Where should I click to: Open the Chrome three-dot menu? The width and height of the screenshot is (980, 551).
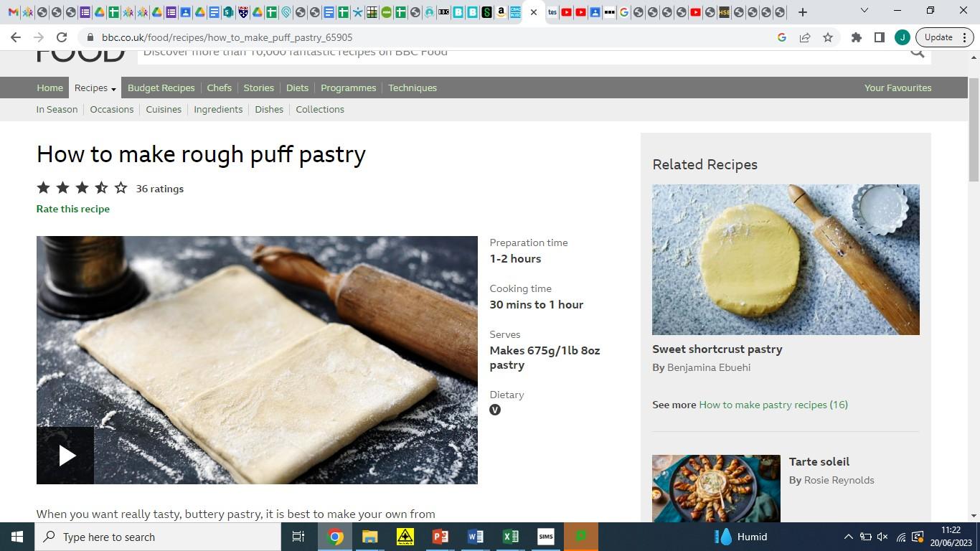point(963,37)
